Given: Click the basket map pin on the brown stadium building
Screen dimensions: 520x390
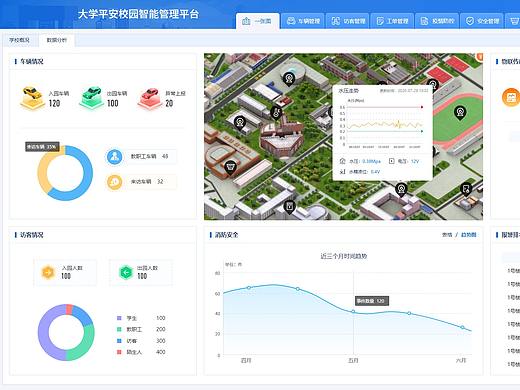Looking at the screenshot, I should click(x=230, y=167).
